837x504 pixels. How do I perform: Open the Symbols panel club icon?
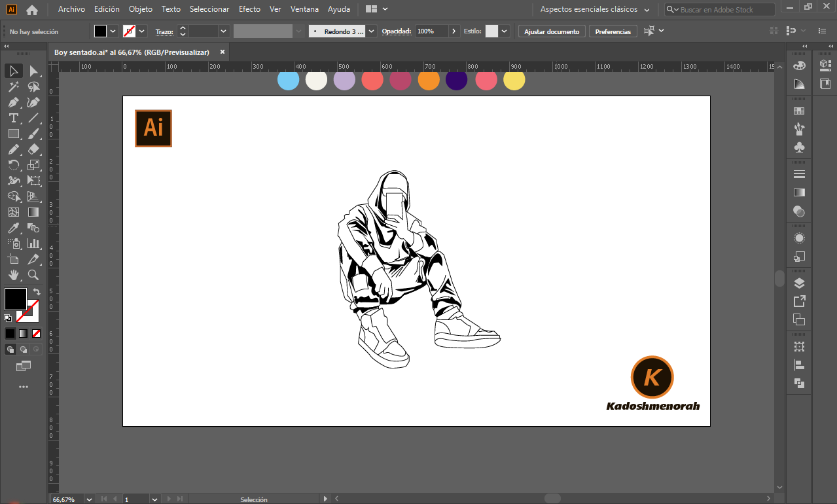(799, 148)
